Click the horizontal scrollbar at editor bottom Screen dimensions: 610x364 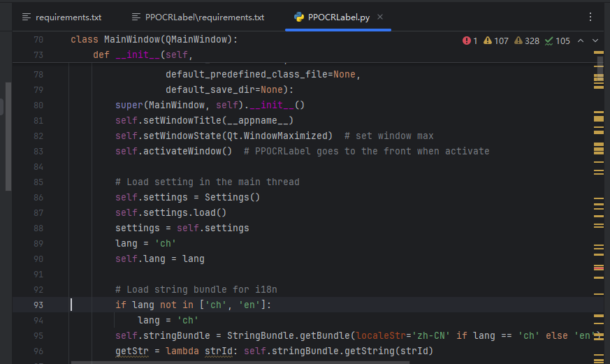pos(240,362)
